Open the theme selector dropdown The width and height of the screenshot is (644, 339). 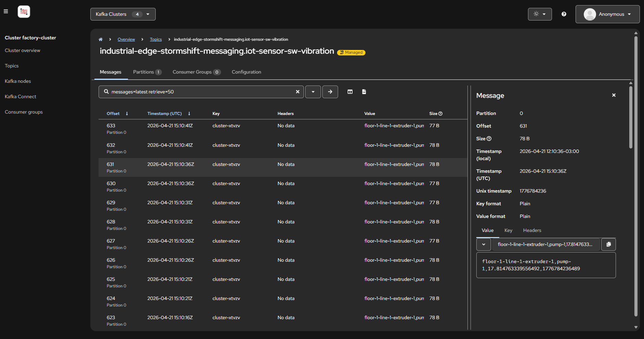pyautogui.click(x=540, y=14)
